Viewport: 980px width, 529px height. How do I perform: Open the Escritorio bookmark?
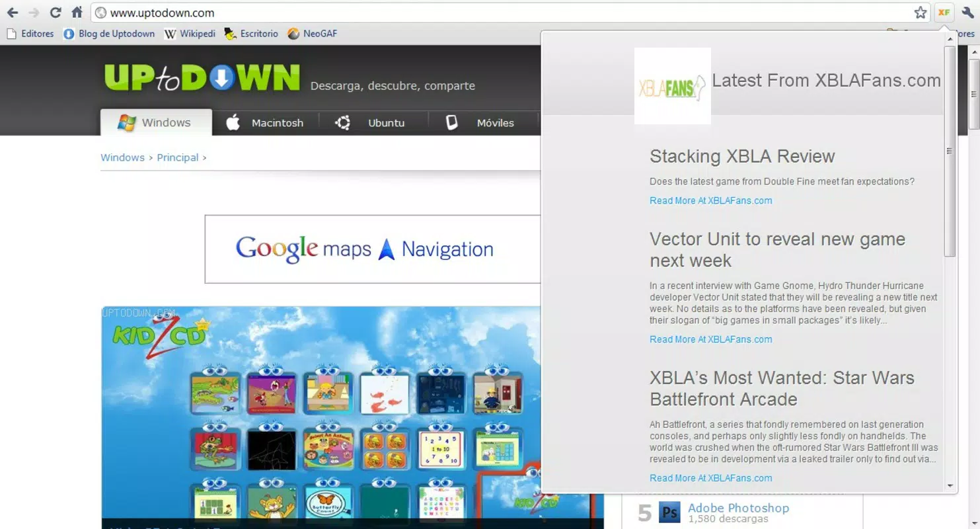tap(251, 34)
